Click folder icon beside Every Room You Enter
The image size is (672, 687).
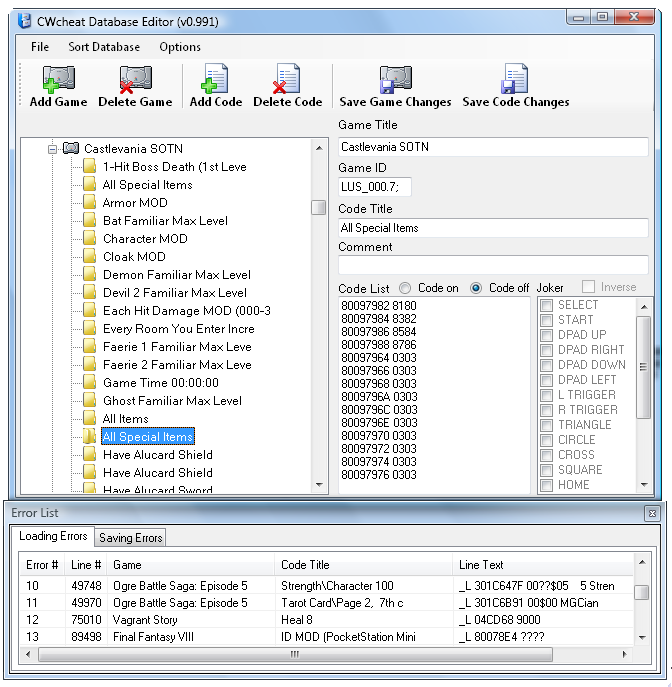(x=89, y=329)
